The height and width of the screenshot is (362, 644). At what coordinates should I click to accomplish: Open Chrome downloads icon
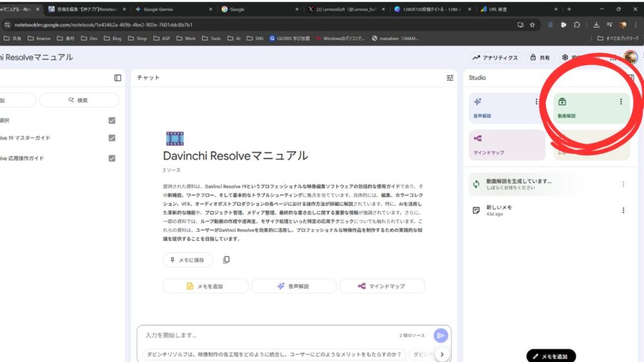[596, 25]
